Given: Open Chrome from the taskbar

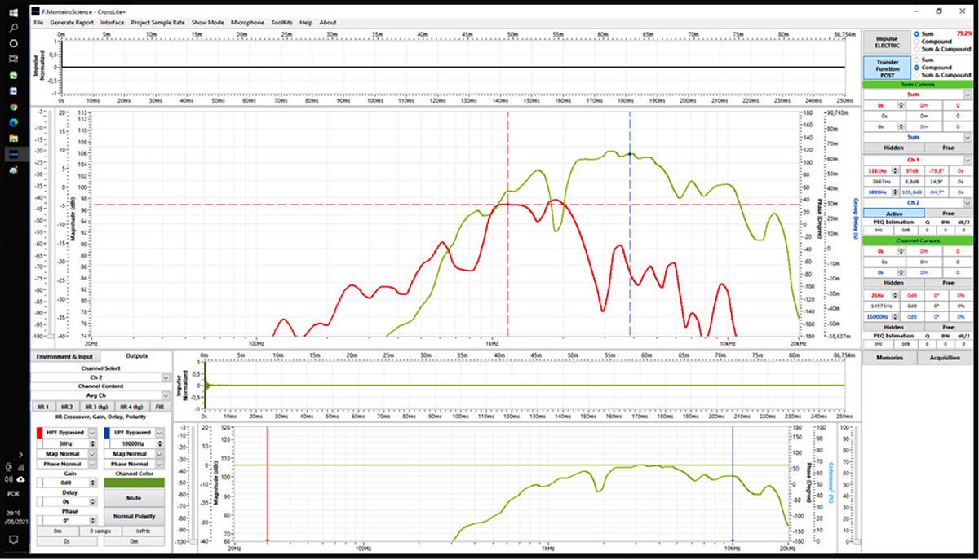Looking at the screenshot, I should pyautogui.click(x=14, y=106).
